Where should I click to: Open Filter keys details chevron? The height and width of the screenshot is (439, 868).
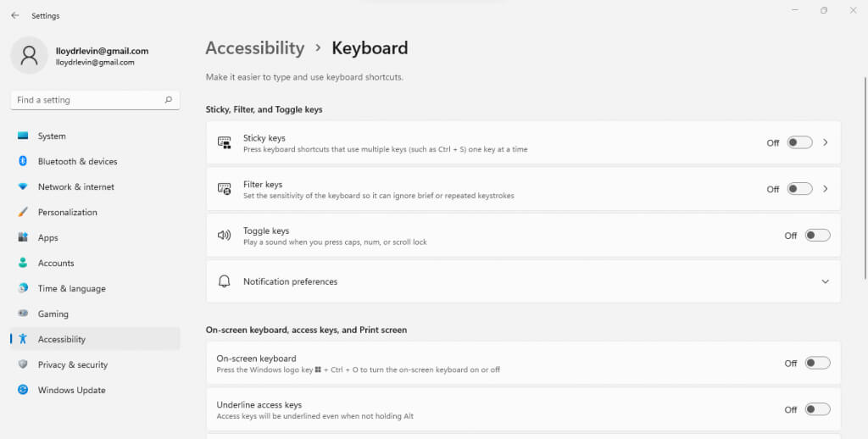click(x=826, y=189)
